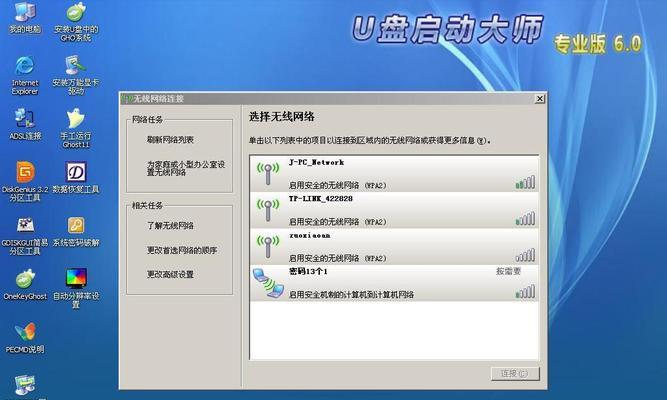Open 安装U盘中的GHO系统 desktop icon
This screenshot has height=400, width=667.
click(76, 20)
